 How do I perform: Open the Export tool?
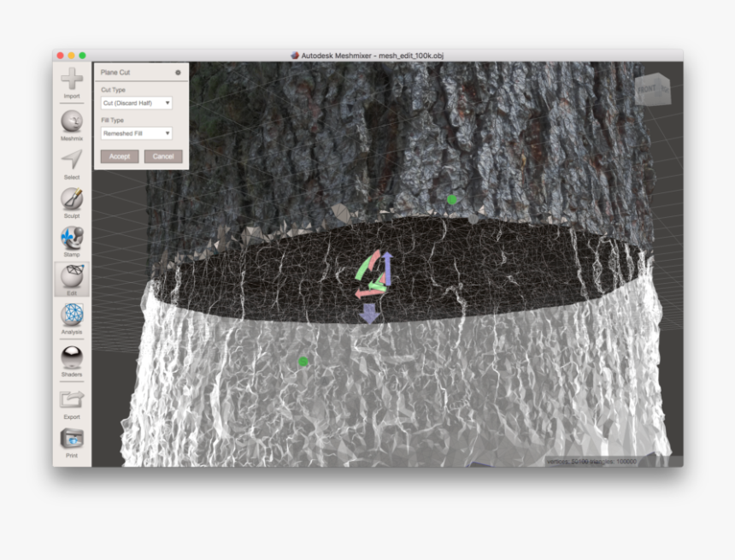(x=71, y=399)
